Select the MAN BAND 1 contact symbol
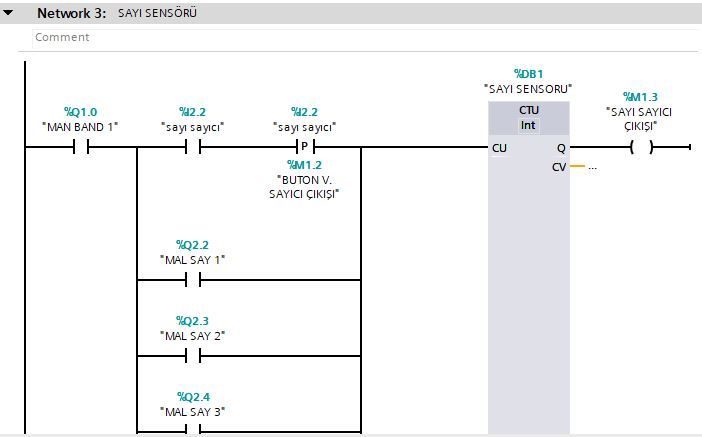The image size is (702, 437). [80, 147]
